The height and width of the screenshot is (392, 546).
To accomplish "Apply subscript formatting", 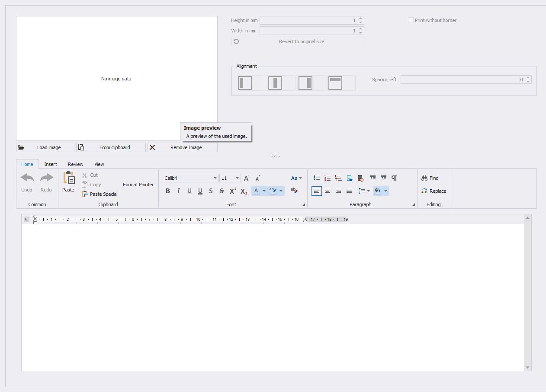I will pyautogui.click(x=244, y=191).
